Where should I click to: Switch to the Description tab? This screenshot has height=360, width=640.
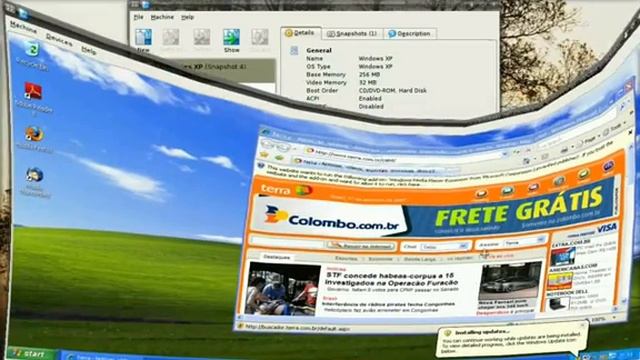point(410,33)
